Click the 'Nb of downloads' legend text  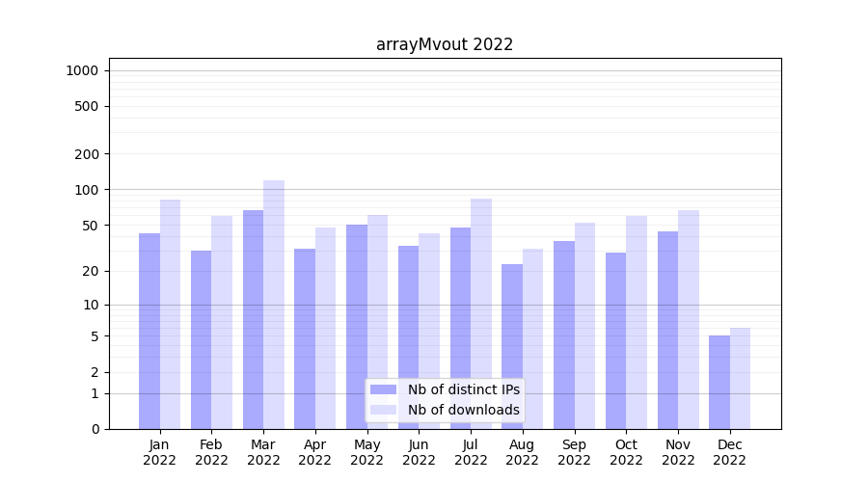coord(463,410)
